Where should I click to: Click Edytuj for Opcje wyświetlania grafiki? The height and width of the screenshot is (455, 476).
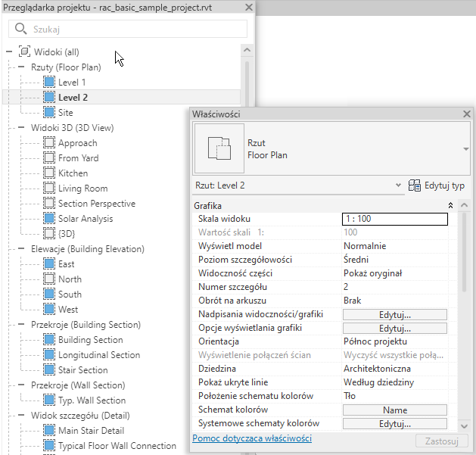(394, 329)
